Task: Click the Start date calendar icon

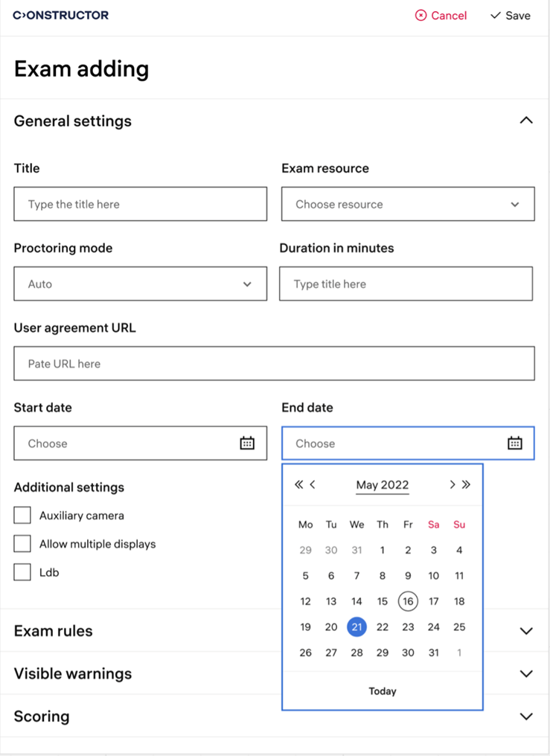Action: (x=247, y=443)
